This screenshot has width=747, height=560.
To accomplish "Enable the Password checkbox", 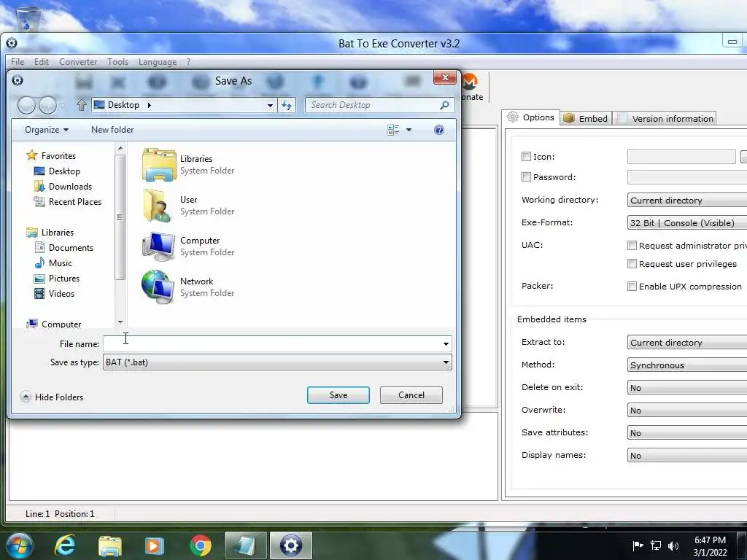I will click(527, 177).
